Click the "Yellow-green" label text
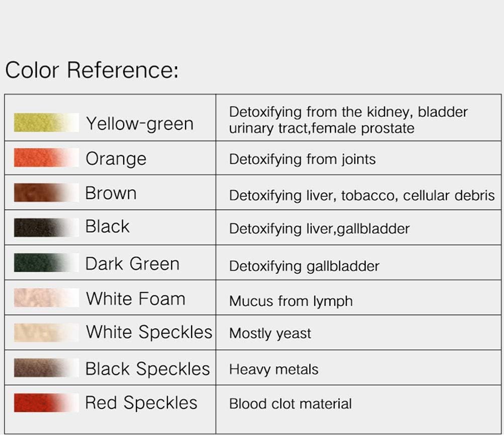This screenshot has width=504, height=436. 139,123
